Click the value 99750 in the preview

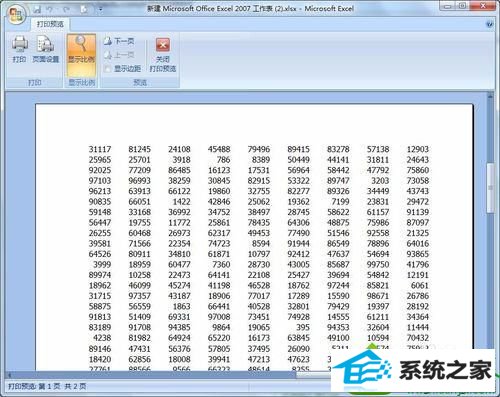[378, 265]
